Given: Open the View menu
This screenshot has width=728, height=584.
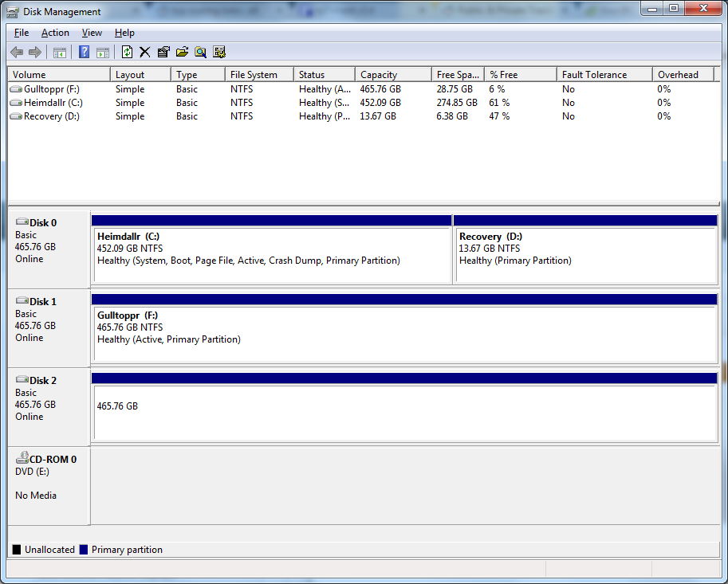Looking at the screenshot, I should point(92,33).
